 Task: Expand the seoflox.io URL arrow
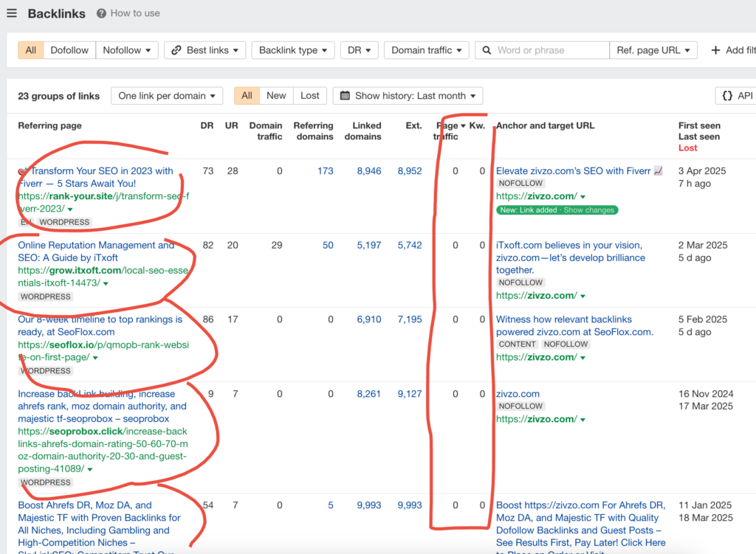(x=95, y=358)
